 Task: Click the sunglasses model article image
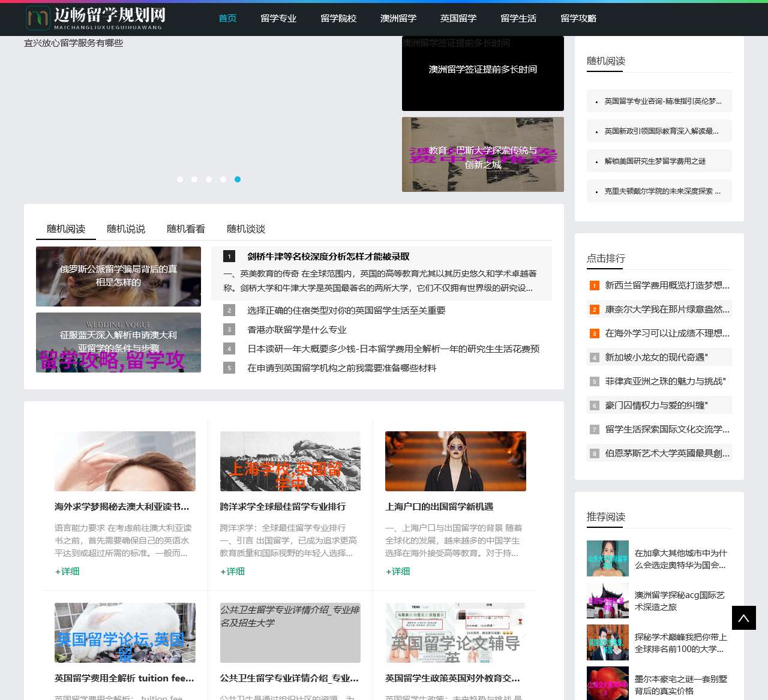(x=455, y=461)
